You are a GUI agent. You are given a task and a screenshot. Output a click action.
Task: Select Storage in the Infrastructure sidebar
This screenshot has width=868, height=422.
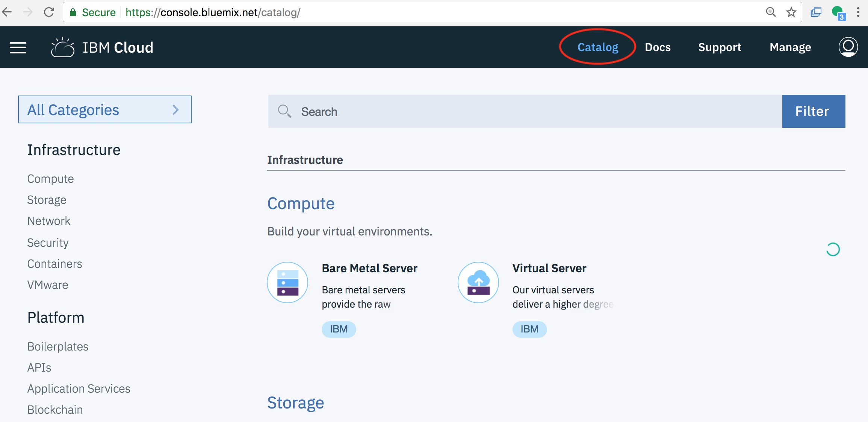point(47,200)
